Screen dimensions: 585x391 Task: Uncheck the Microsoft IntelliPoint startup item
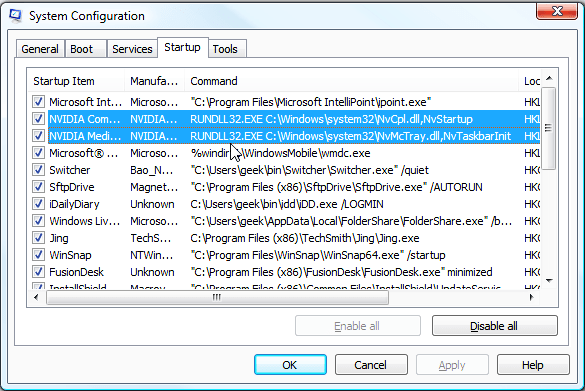point(38,102)
